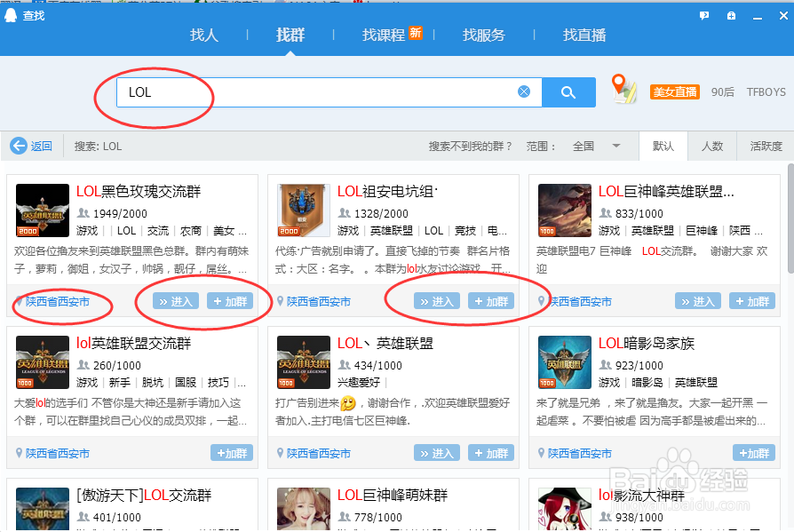Click 加群 for LOL黑色玫瑰交流群

tap(230, 301)
